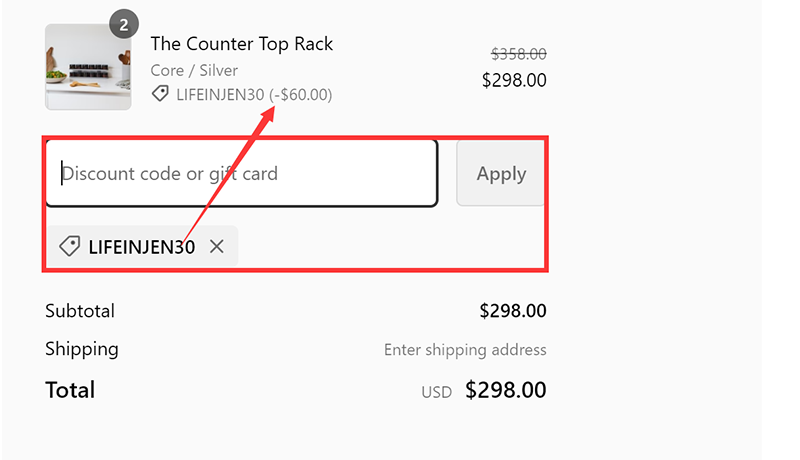Click the quantity badge showing 2
The image size is (800, 460).
pos(123,25)
